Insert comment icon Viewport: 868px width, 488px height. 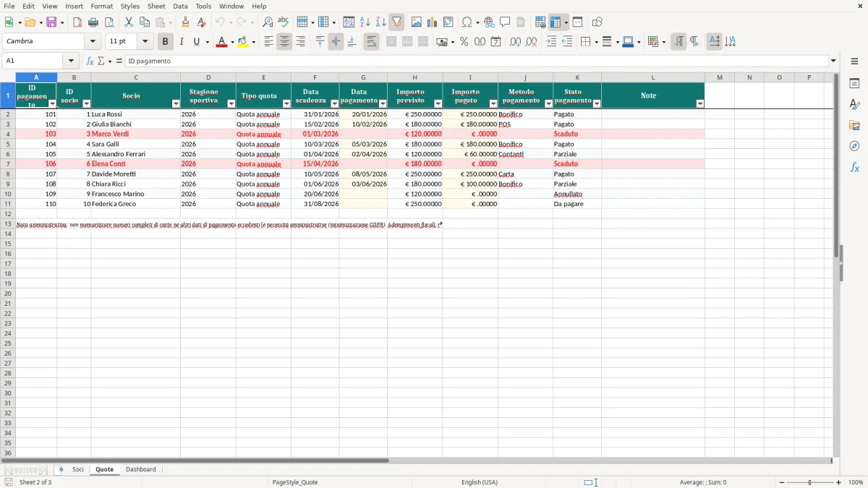click(x=505, y=22)
